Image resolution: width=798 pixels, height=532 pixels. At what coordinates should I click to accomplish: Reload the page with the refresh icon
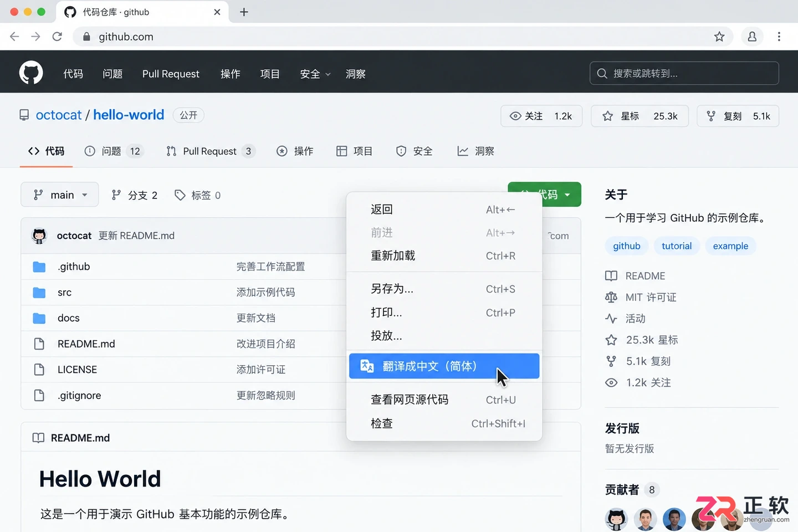[x=57, y=37]
